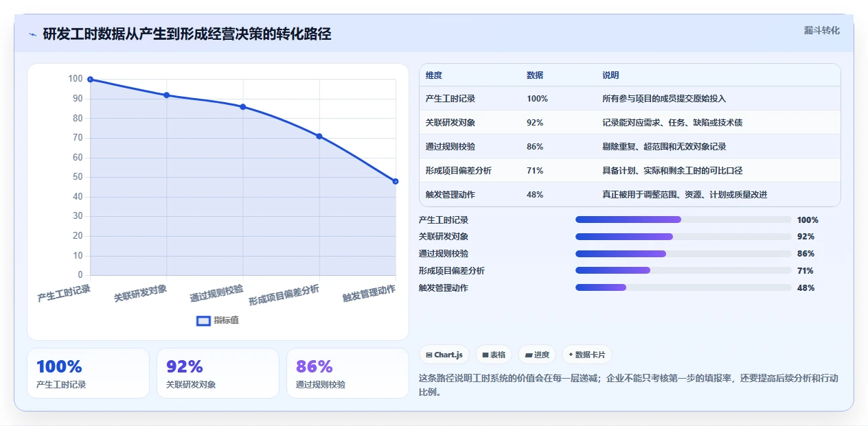This screenshot has width=868, height=426.
Task: Click the chart data point at 71
Action: pos(319,136)
